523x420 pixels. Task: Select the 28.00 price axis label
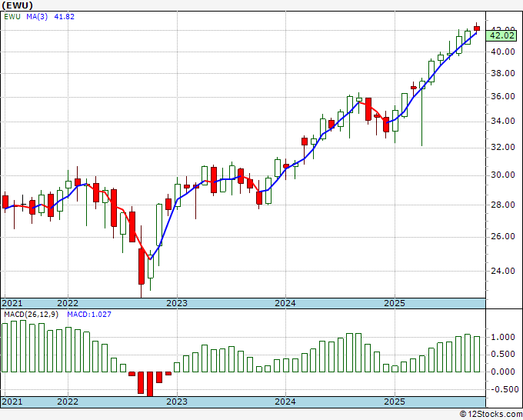[503, 205]
